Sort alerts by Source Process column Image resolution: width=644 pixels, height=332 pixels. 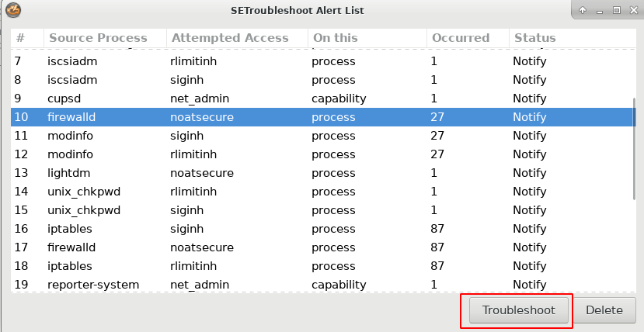98,38
